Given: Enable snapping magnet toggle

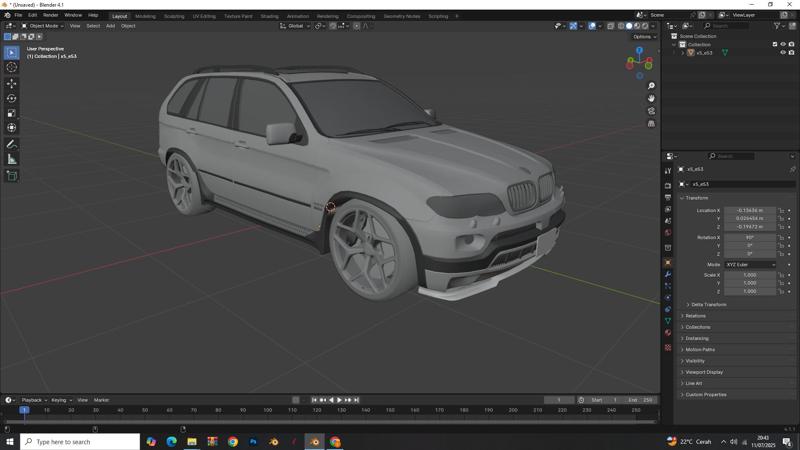Looking at the screenshot, I should coord(333,26).
